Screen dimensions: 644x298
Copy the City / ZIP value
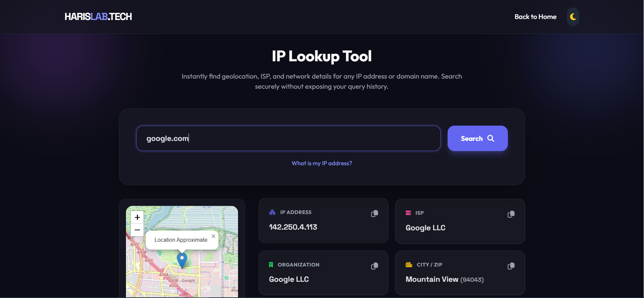point(511,266)
